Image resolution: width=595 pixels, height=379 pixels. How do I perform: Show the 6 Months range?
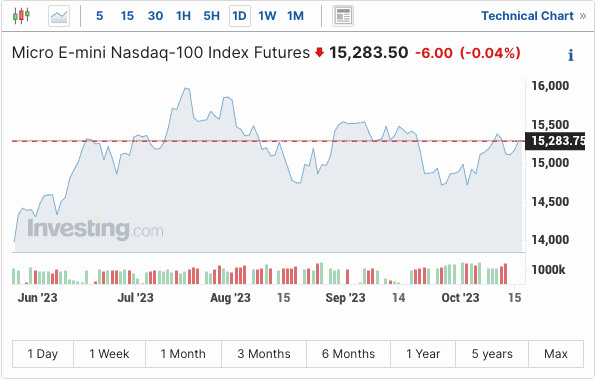[x=348, y=354]
